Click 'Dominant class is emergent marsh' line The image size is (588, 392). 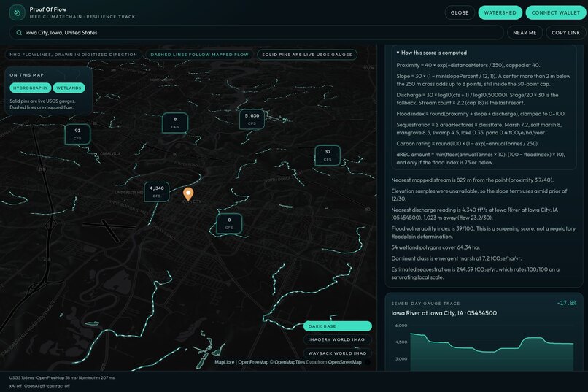pos(457,258)
